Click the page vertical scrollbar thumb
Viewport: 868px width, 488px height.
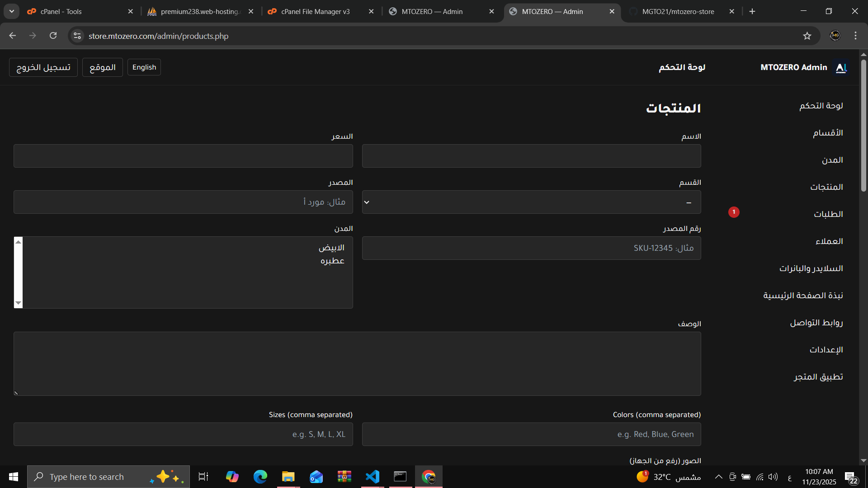pyautogui.click(x=863, y=127)
